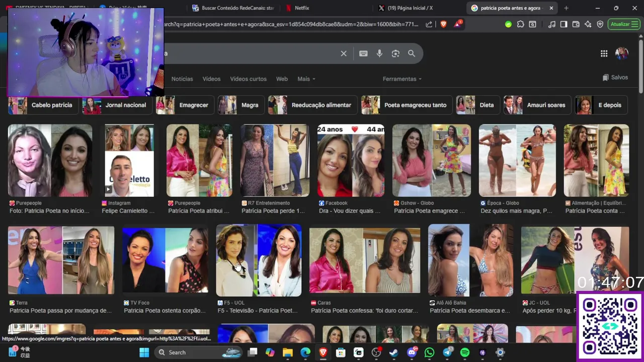This screenshot has width=644, height=362.
Task: Open Google account profile picture
Action: [x=622, y=53]
